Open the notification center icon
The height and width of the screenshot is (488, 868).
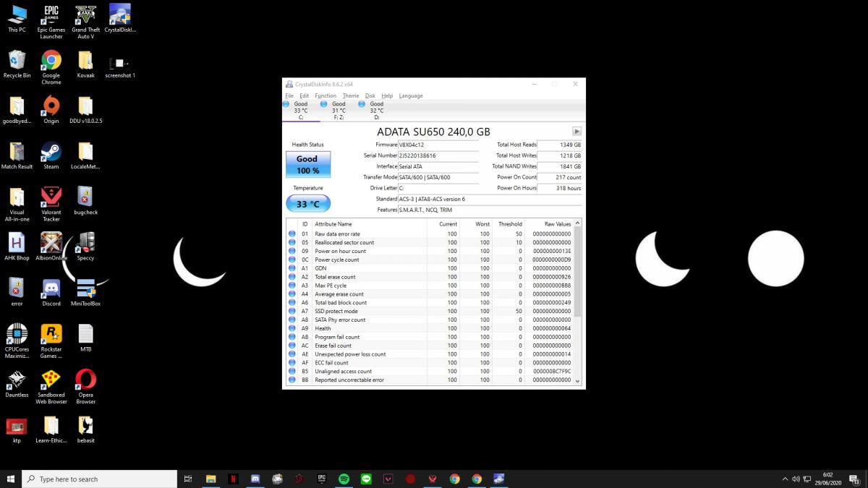(x=854, y=479)
